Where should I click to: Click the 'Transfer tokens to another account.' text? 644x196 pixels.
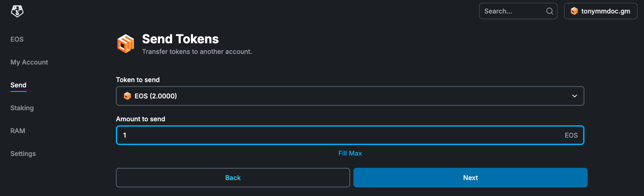tap(197, 51)
